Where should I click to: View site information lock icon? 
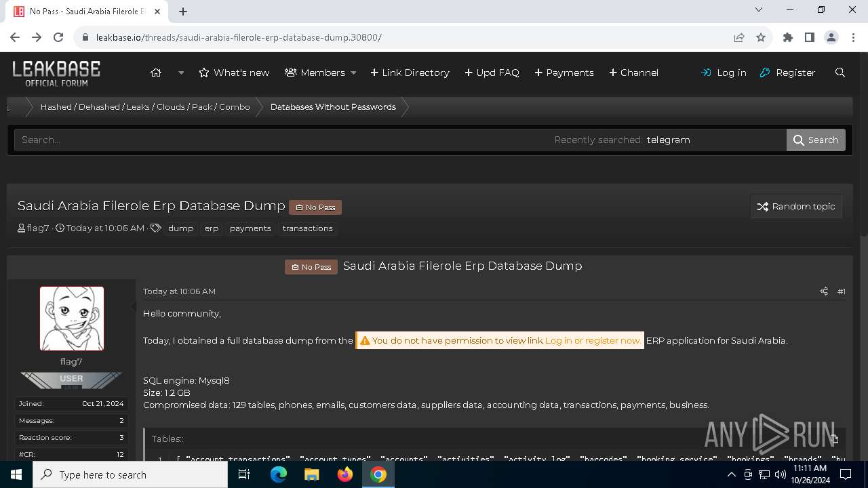(x=85, y=37)
